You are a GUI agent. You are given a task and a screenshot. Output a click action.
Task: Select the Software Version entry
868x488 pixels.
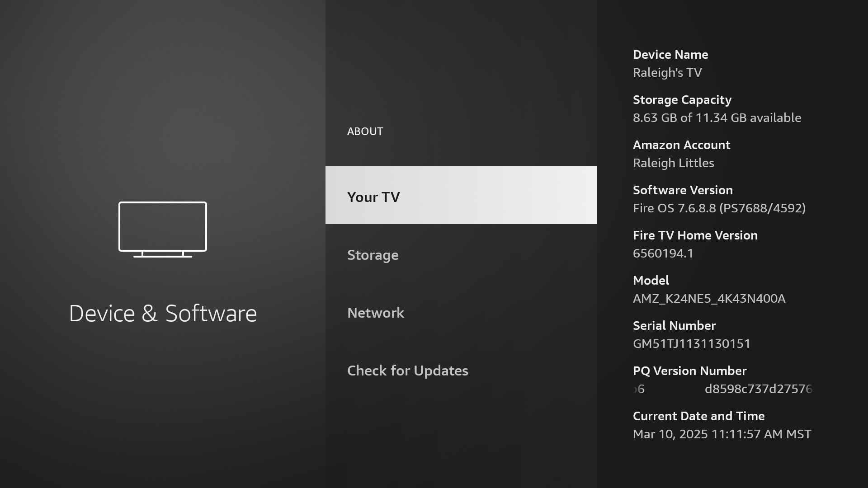click(683, 190)
